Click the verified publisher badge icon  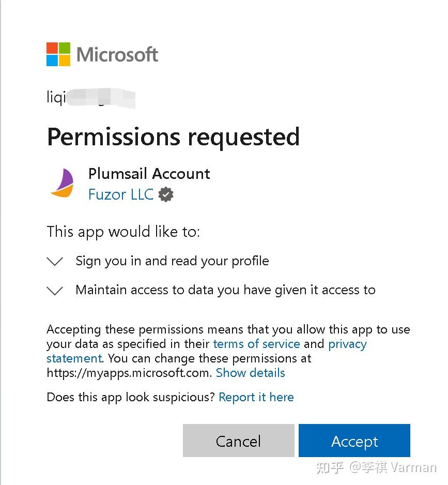click(x=166, y=194)
